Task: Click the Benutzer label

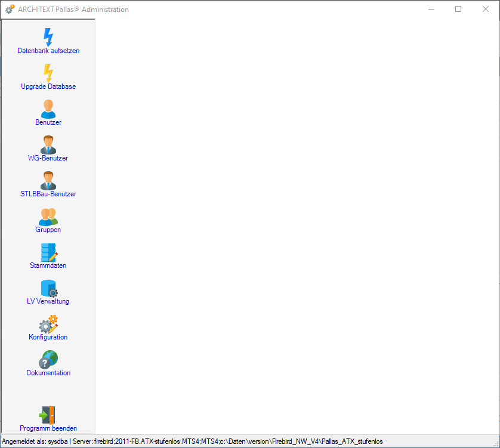Action: 48,122
